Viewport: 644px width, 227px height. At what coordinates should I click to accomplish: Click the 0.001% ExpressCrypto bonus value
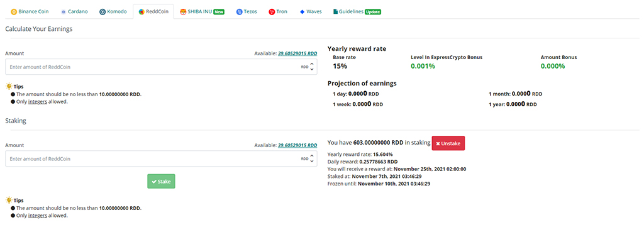click(423, 65)
